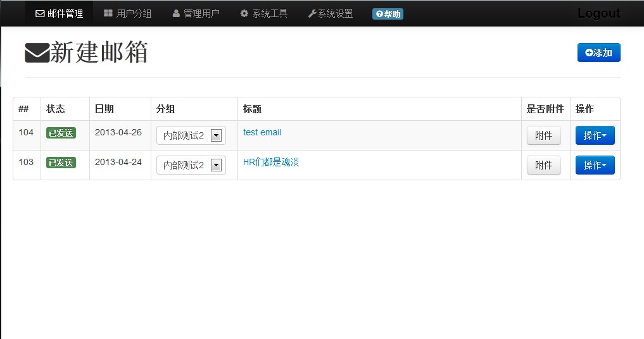
Task: Click Logout in the top bar
Action: 598,13
